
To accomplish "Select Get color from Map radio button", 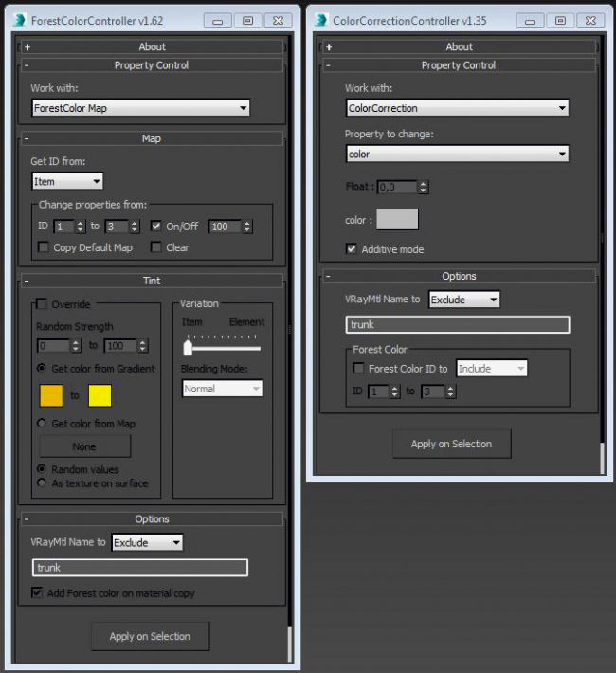I will click(42, 423).
